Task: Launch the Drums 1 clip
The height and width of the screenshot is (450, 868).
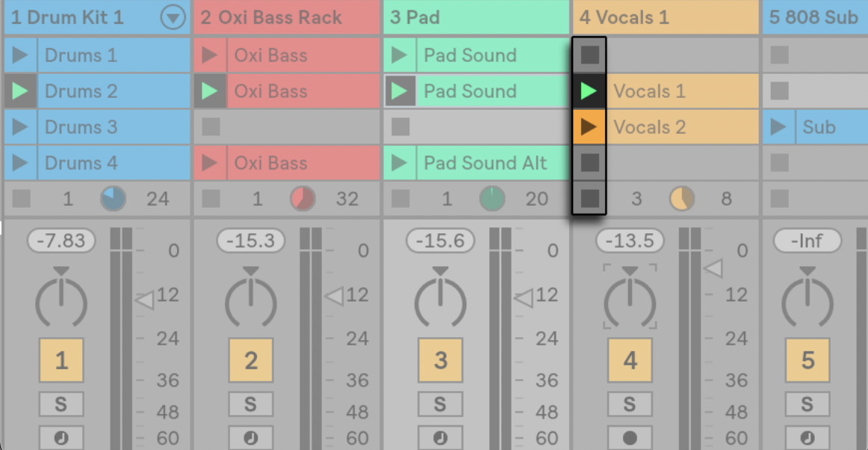Action: [20, 55]
